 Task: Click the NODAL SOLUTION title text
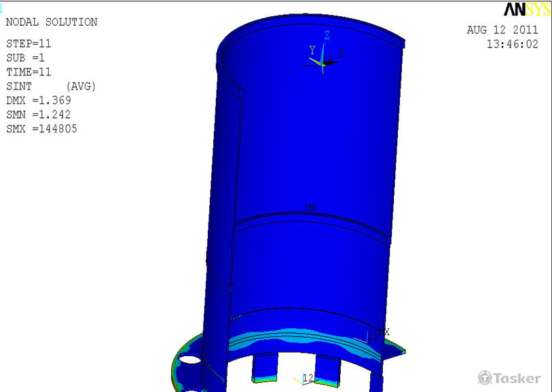(x=52, y=22)
